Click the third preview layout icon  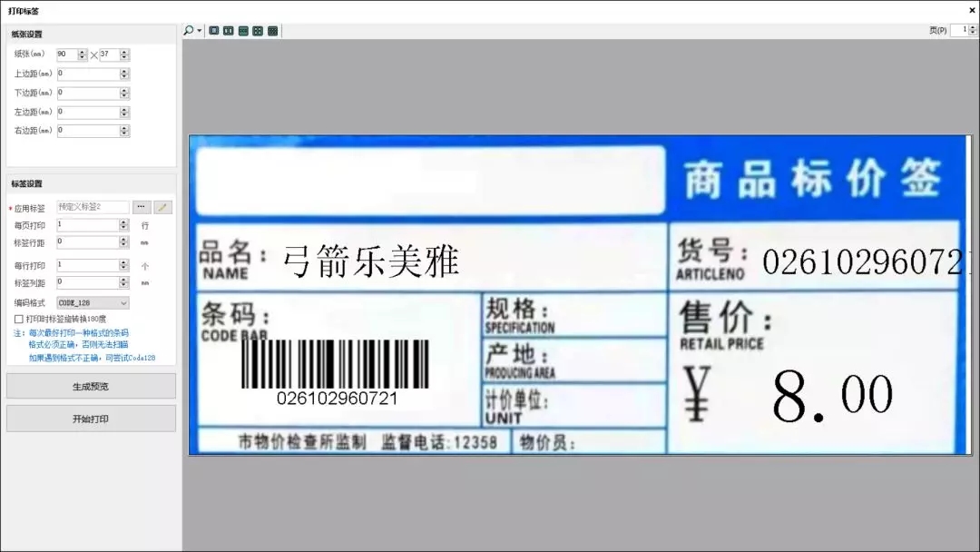pyautogui.click(x=242, y=29)
